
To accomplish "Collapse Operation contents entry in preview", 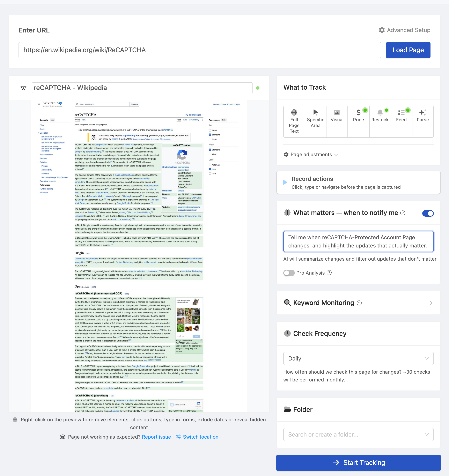I will (x=38, y=133).
